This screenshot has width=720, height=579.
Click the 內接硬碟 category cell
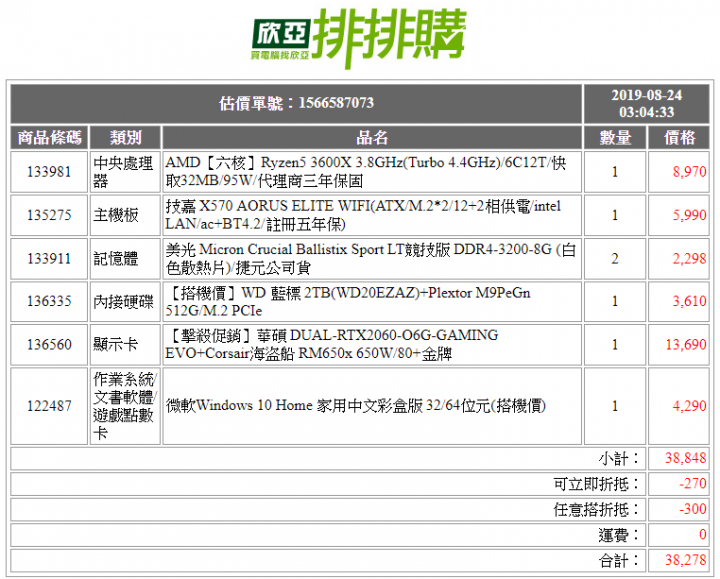(125, 301)
